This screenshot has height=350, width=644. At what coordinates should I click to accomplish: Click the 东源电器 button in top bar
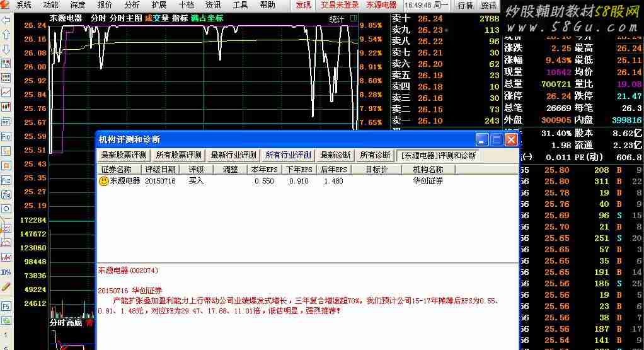tap(382, 5)
